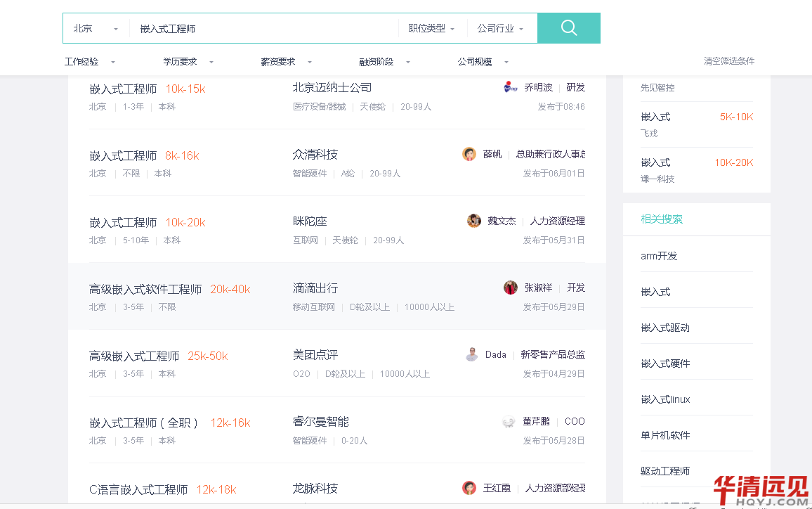Click recruiter 王红霞's avatar
Viewport: 812px width, 509px height.
point(469,488)
